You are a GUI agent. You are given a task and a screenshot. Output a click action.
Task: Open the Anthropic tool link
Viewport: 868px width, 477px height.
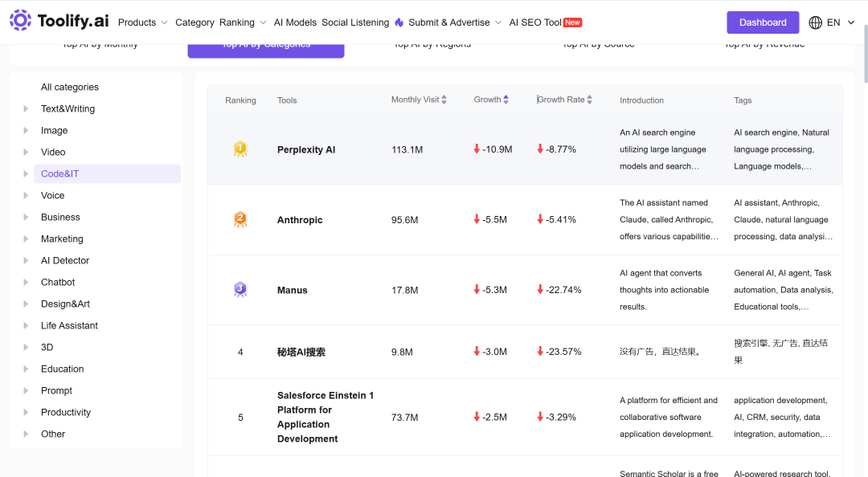[300, 220]
